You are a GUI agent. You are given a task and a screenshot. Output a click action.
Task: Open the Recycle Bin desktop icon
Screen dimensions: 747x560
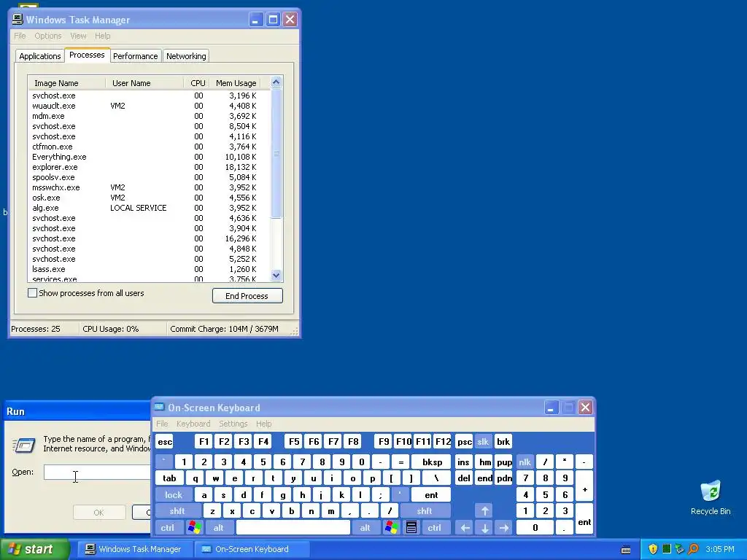[711, 497]
